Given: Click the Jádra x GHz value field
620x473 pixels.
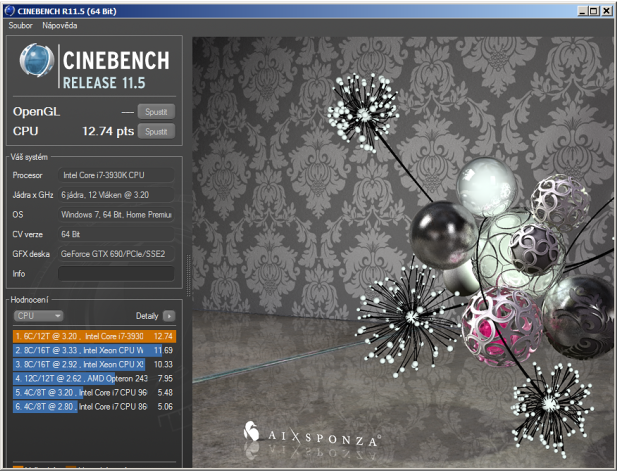Looking at the screenshot, I should click(116, 195).
